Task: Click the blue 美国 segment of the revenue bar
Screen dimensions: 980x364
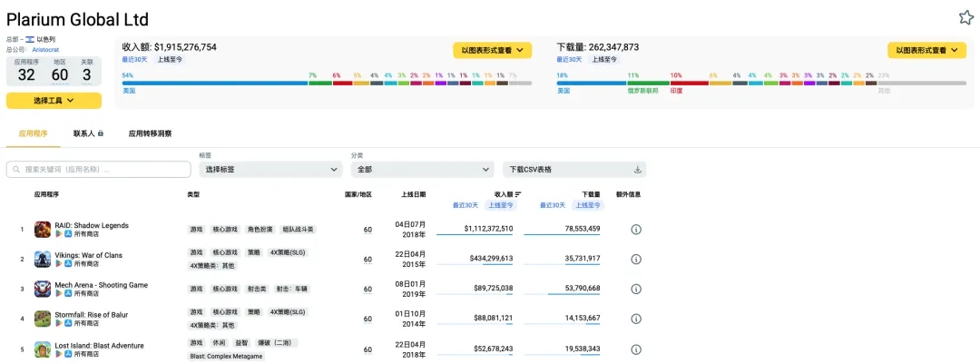Action: point(214,84)
